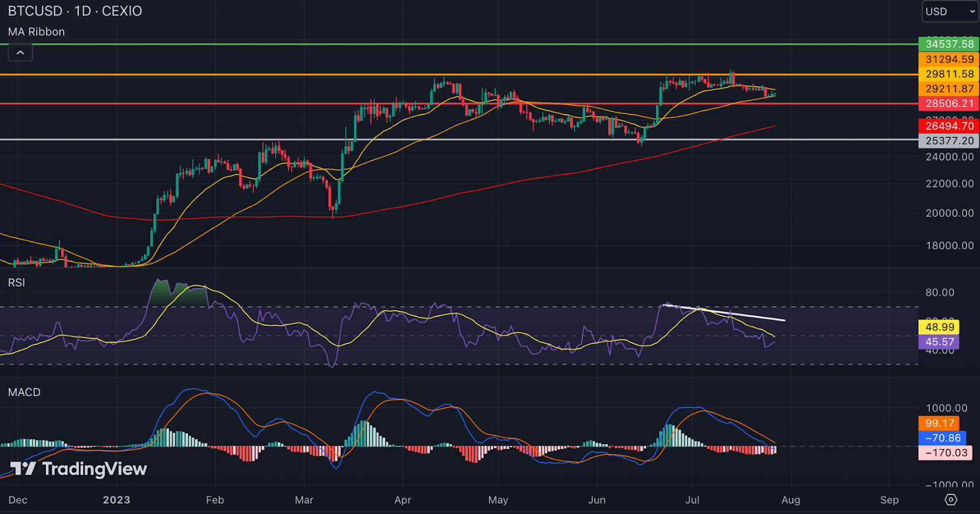The width and height of the screenshot is (980, 514).
Task: Click the orange 31294.59 price label
Action: (x=949, y=59)
